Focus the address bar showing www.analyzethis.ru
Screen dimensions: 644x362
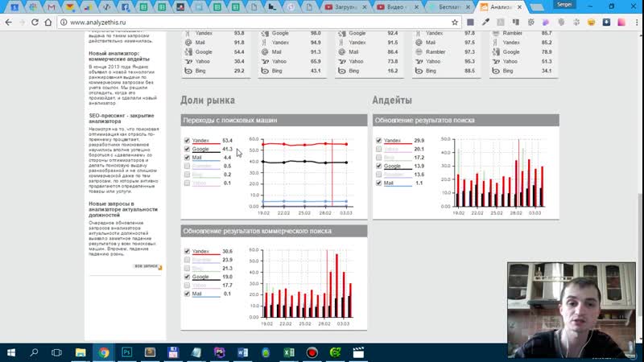[258, 23]
